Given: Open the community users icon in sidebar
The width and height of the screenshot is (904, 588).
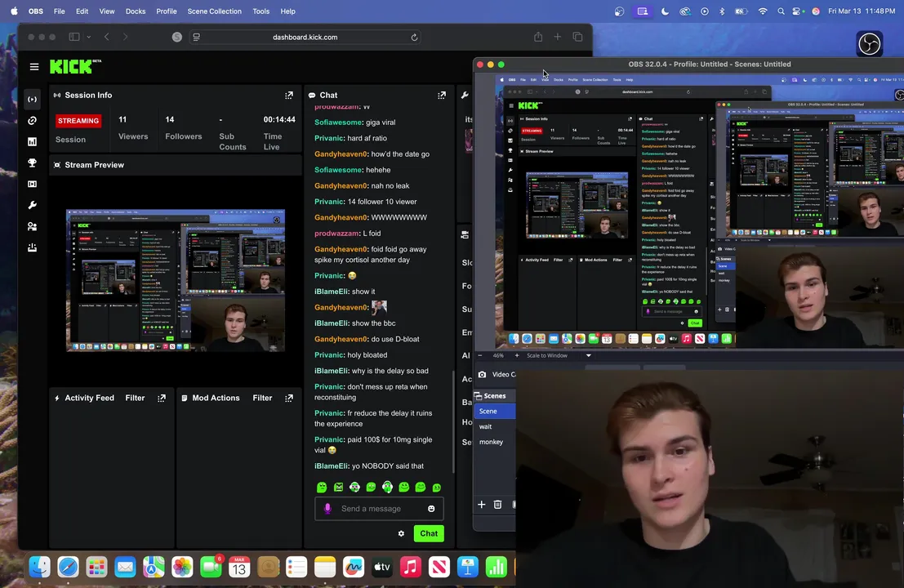Looking at the screenshot, I should (33, 226).
